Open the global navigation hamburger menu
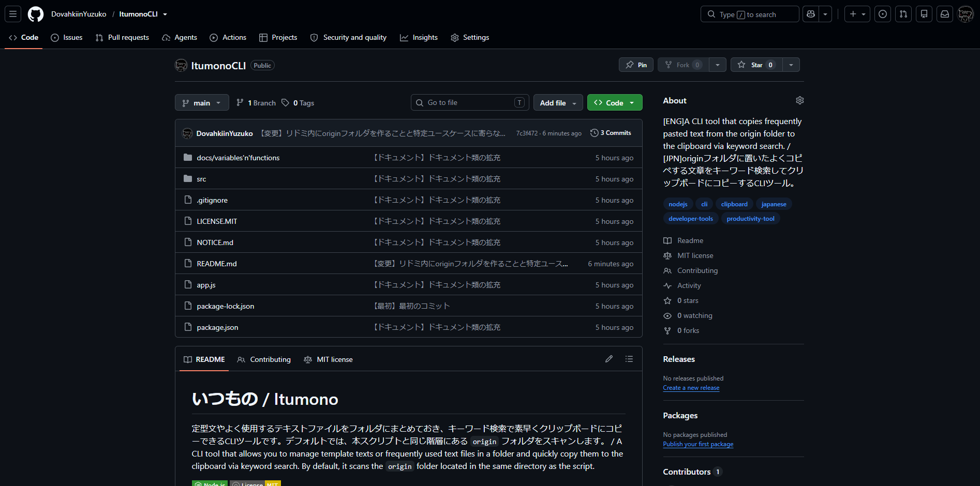980x486 pixels. 13,14
